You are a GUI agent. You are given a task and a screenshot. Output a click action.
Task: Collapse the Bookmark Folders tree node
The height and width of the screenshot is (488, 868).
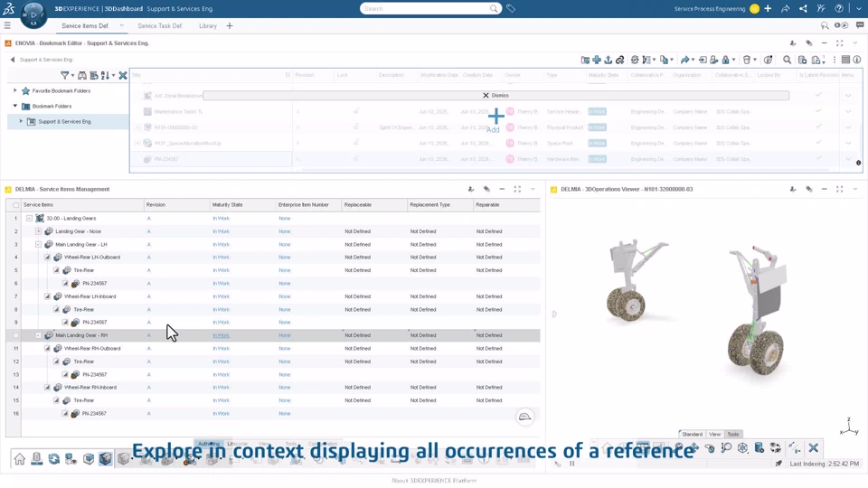[x=15, y=106]
